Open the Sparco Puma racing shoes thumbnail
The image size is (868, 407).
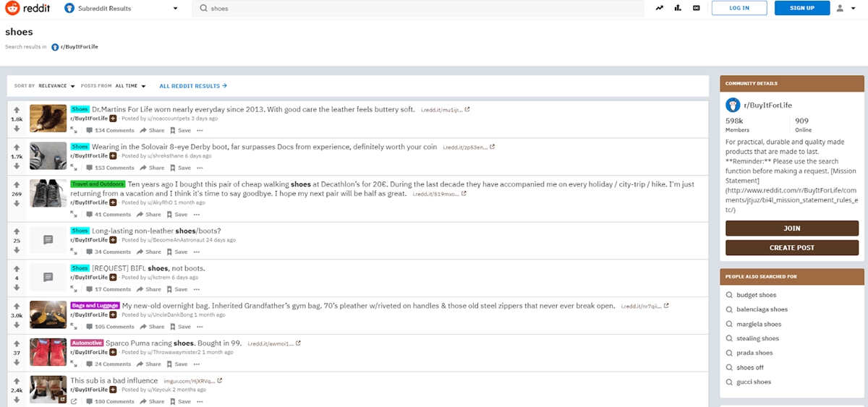[48, 352]
